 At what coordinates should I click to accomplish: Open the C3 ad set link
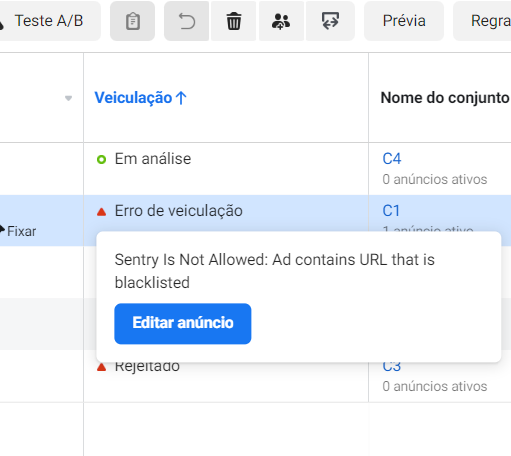pyautogui.click(x=392, y=367)
